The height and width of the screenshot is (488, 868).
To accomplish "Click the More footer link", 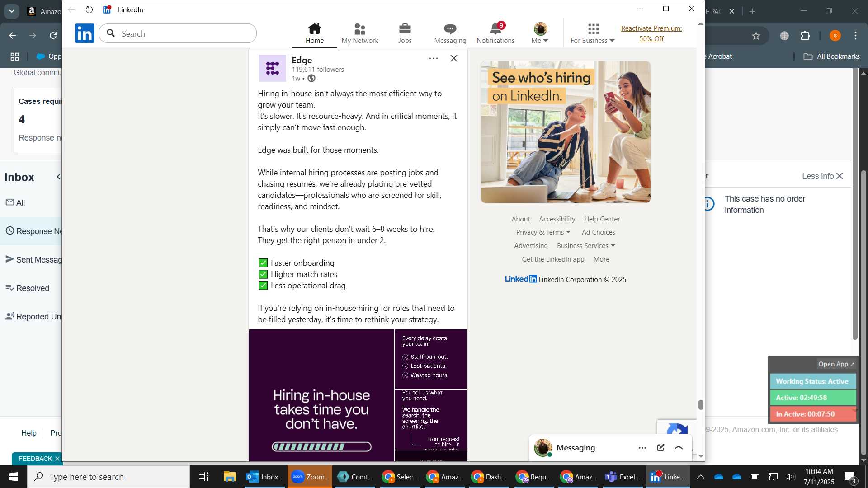I will [601, 259].
